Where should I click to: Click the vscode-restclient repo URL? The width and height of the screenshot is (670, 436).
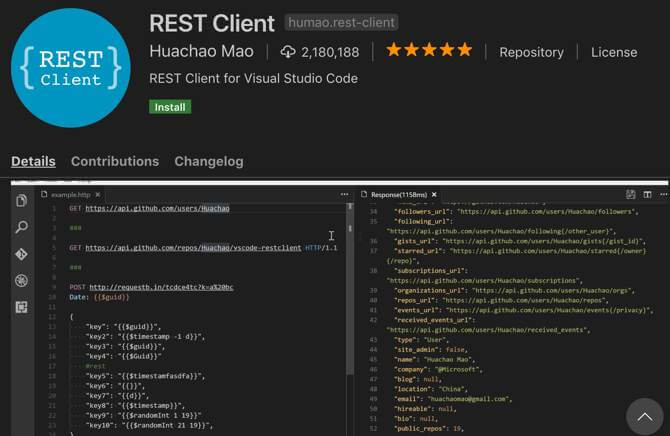pyautogui.click(x=193, y=247)
